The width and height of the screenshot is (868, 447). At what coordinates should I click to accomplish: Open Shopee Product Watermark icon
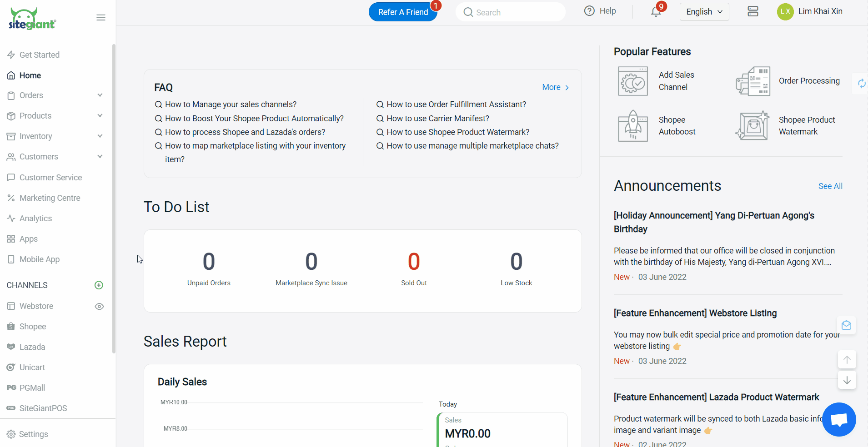click(753, 126)
